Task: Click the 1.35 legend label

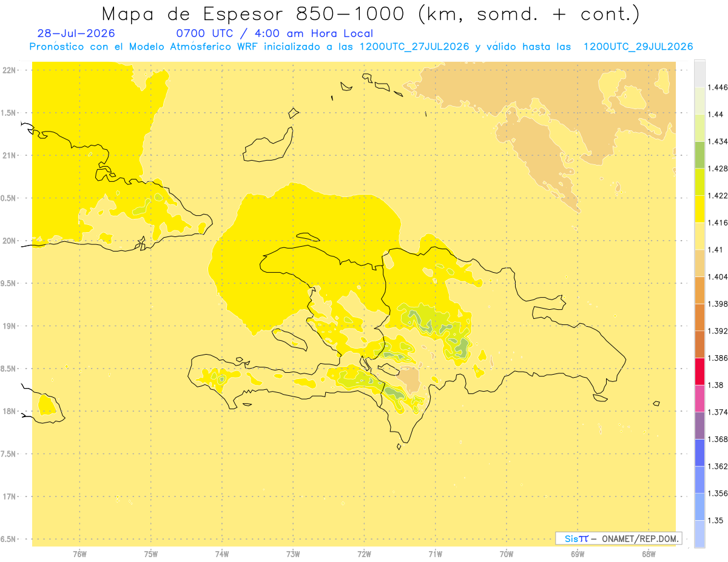Action: coord(716,520)
